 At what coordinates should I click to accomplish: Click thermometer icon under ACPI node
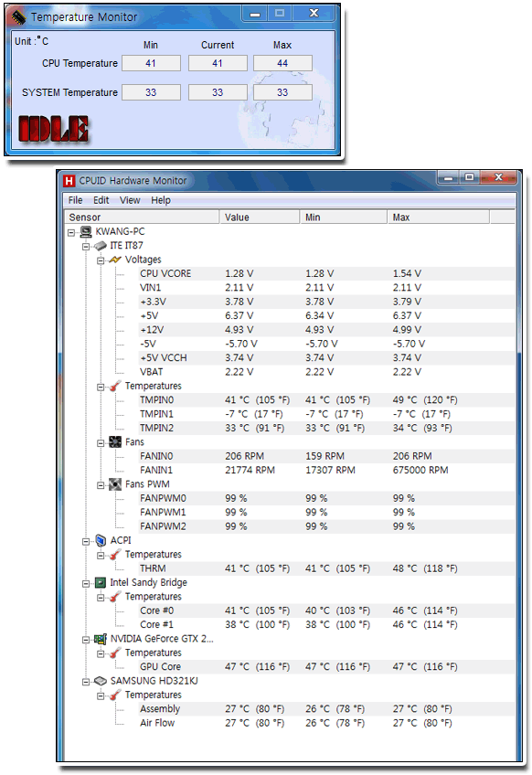coord(115,555)
